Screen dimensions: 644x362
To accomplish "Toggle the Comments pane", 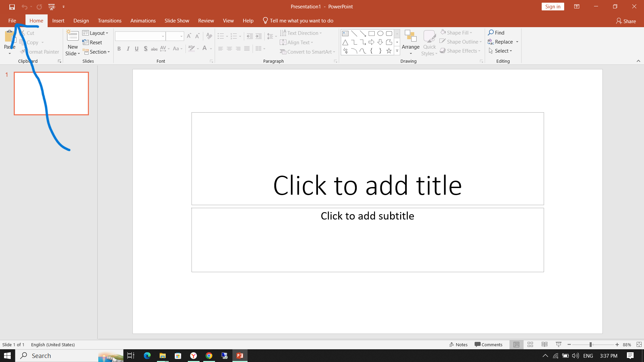I will pos(488,345).
